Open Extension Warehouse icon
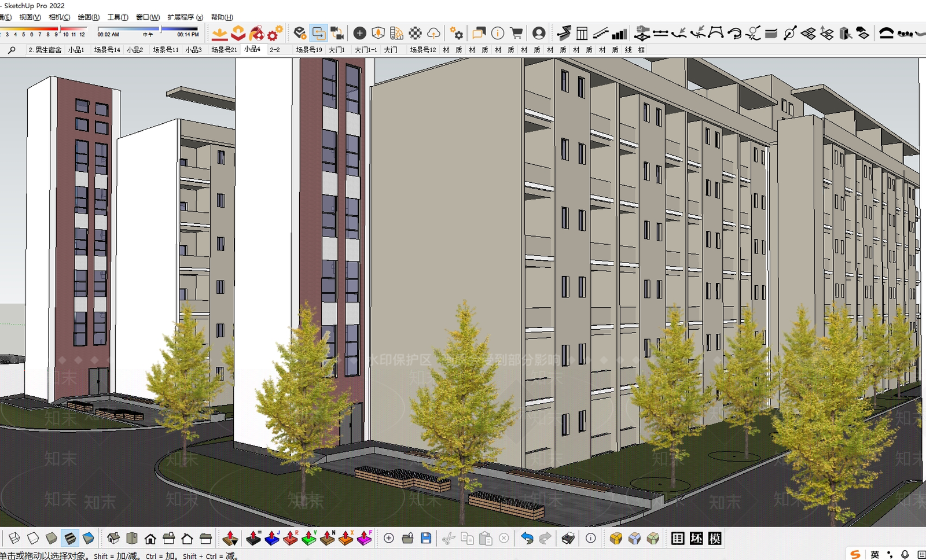 pos(275,33)
